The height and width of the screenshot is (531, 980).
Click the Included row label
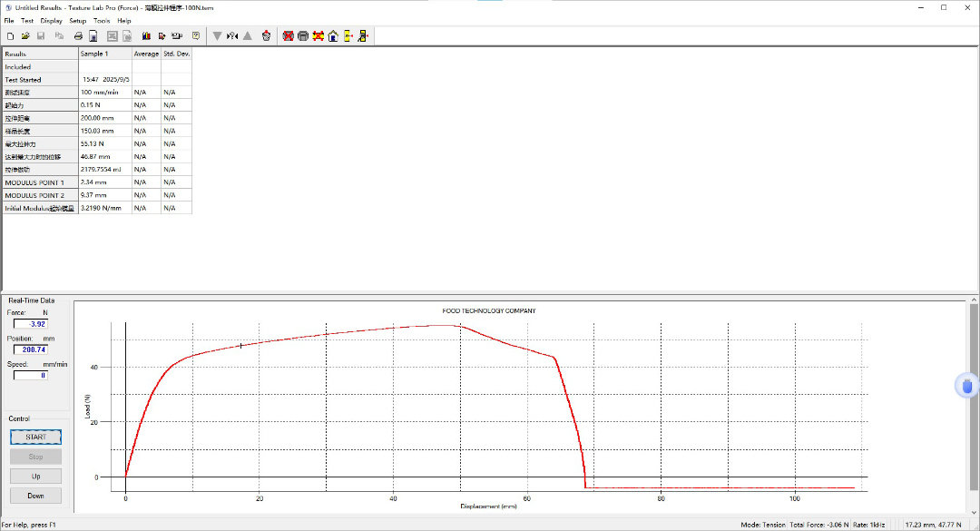[x=41, y=67]
